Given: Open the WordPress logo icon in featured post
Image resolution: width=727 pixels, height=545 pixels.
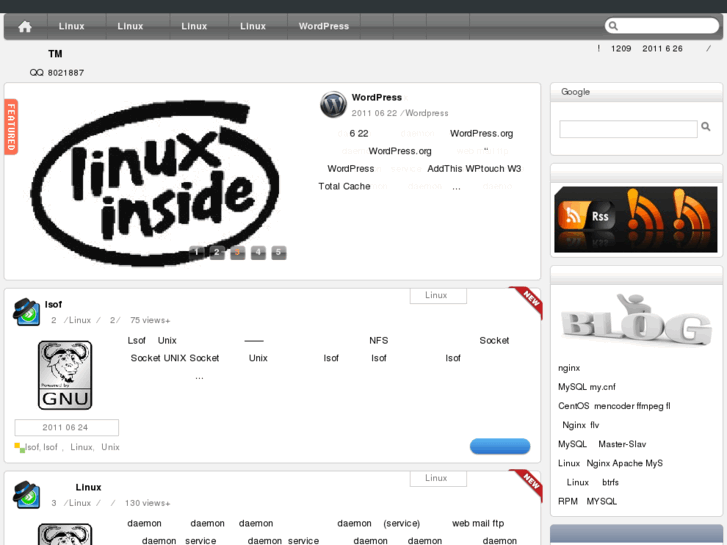Looking at the screenshot, I should [x=333, y=104].
